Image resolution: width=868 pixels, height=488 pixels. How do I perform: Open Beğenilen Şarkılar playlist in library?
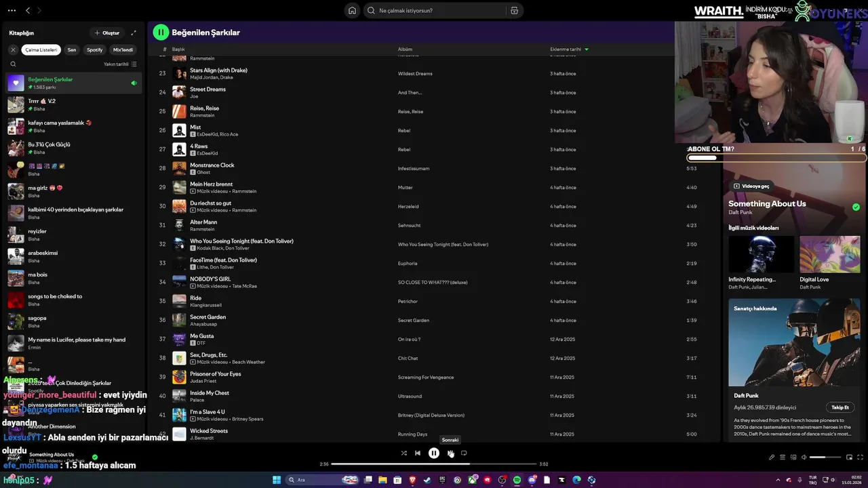pyautogui.click(x=74, y=83)
